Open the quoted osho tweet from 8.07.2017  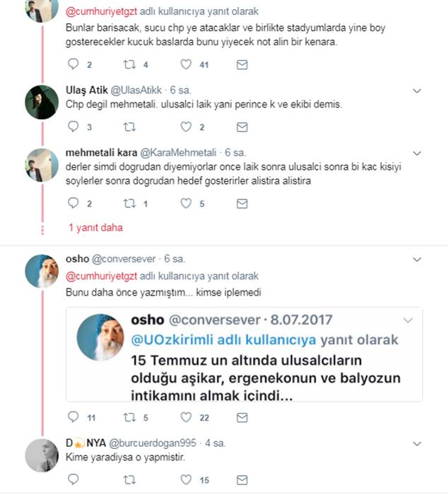[244, 354]
